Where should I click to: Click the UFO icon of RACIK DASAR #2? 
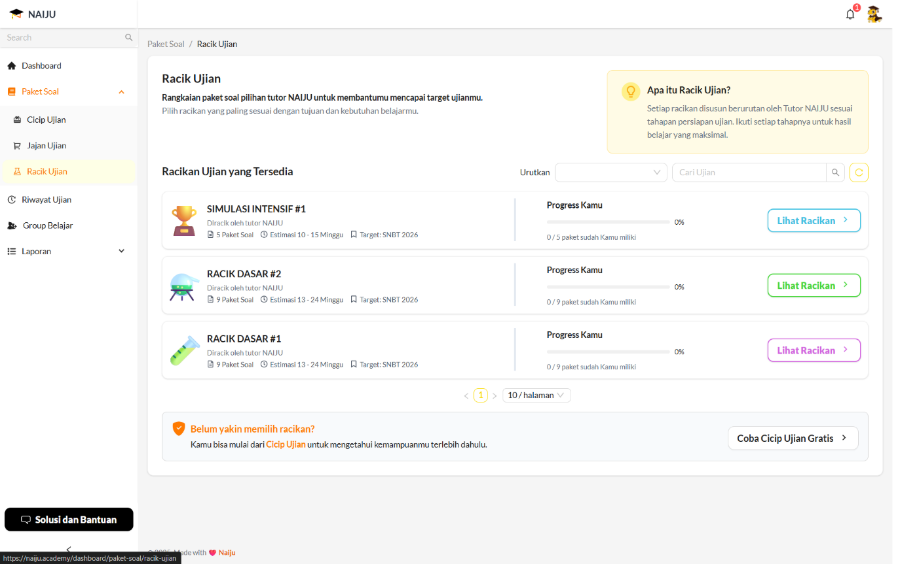[184, 286]
